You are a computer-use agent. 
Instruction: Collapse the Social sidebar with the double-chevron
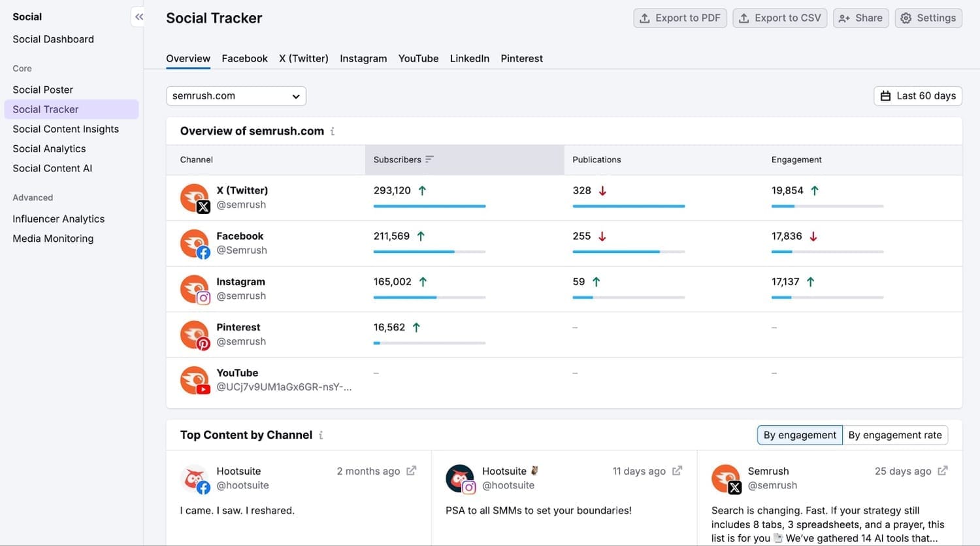(x=138, y=17)
